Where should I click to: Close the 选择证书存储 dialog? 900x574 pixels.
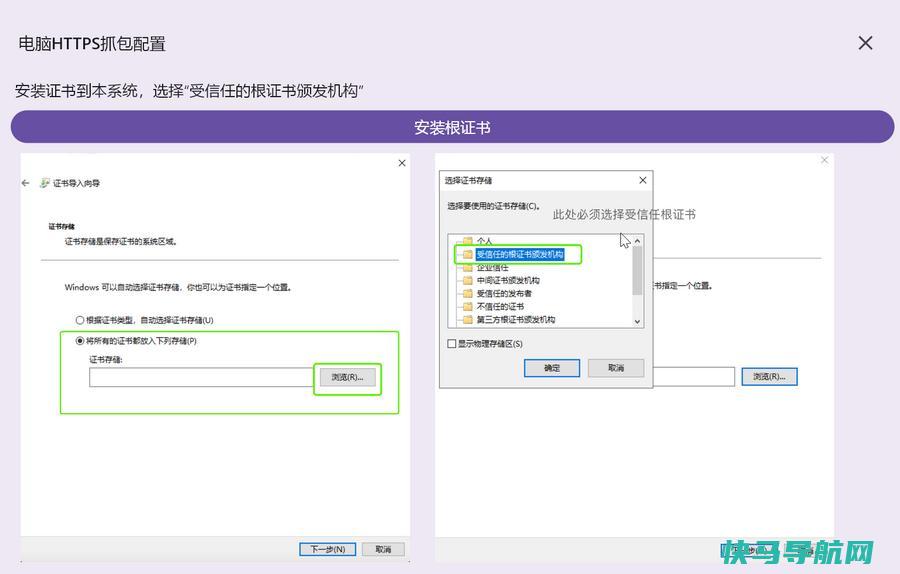pyautogui.click(x=643, y=180)
